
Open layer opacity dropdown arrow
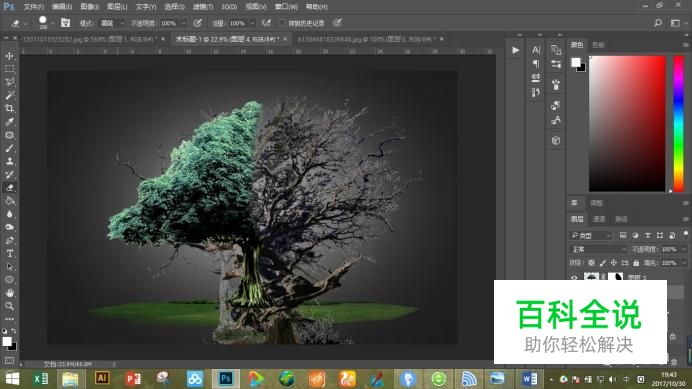click(x=684, y=249)
